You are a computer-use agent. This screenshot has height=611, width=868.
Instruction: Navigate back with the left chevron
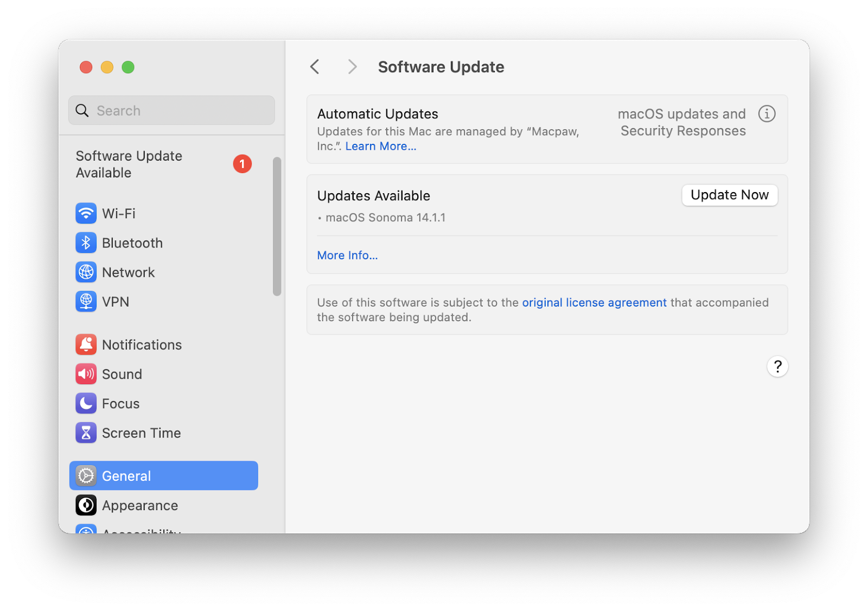315,66
